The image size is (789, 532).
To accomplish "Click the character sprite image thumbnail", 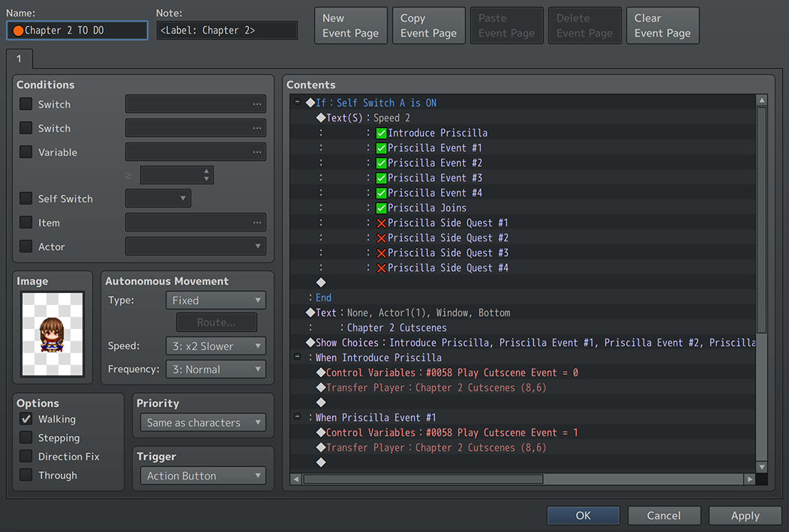I will tap(52, 334).
